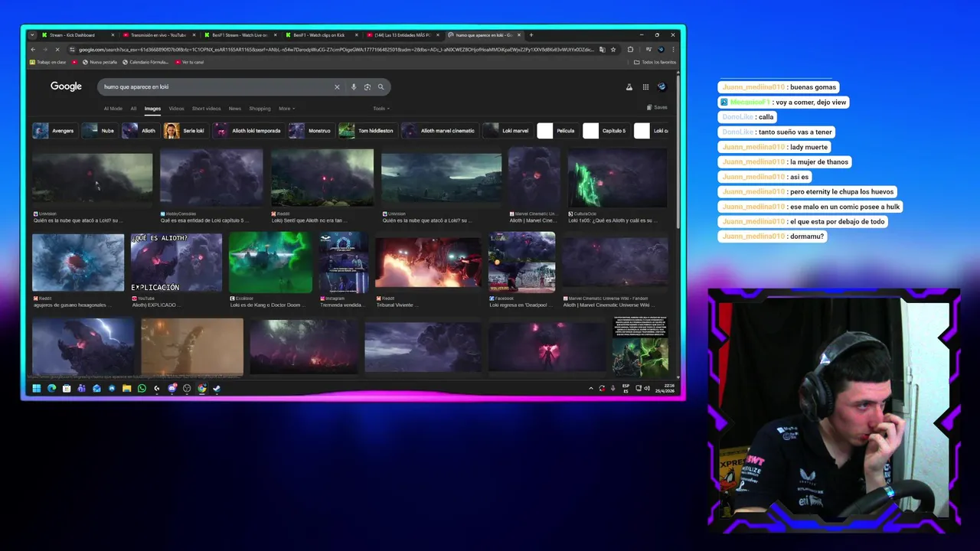Open Windows Start menu

coord(36,389)
